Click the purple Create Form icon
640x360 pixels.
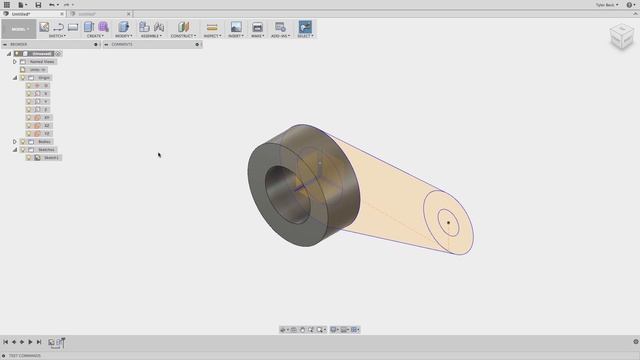103,27
